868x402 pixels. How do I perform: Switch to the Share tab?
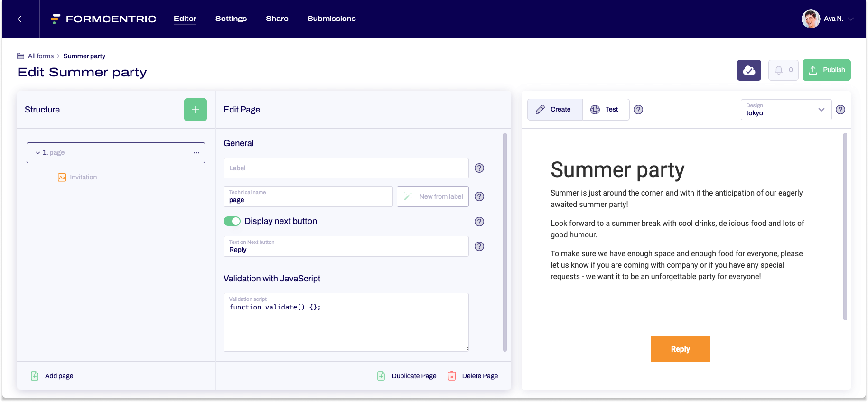click(277, 19)
